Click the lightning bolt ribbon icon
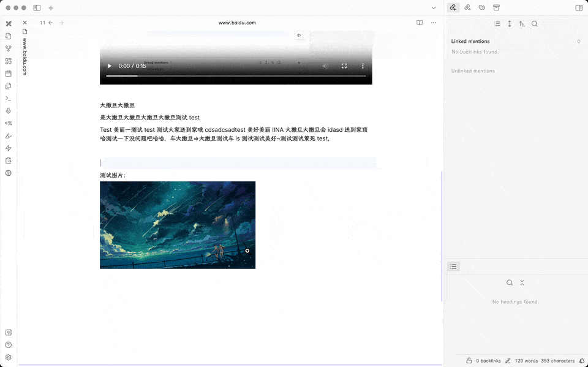 click(9, 148)
